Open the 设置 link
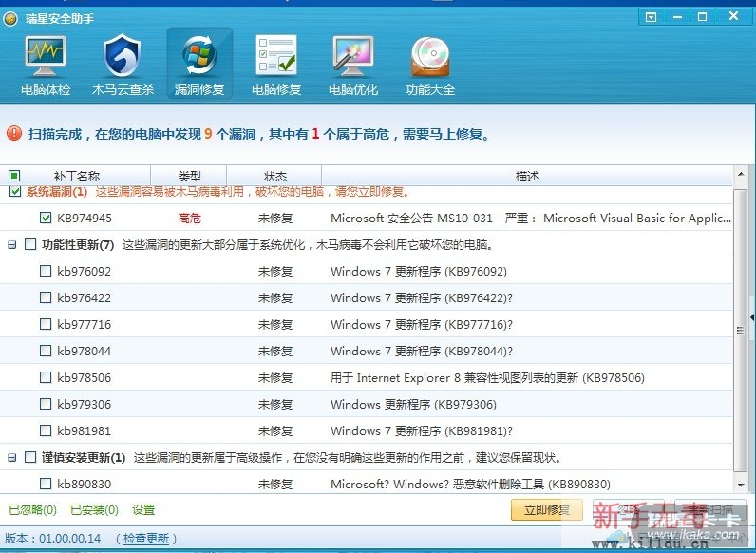756x553 pixels. click(x=143, y=510)
